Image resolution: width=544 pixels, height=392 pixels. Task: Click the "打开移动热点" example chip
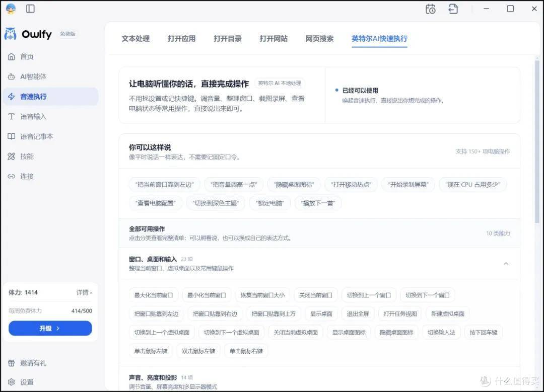click(x=351, y=184)
